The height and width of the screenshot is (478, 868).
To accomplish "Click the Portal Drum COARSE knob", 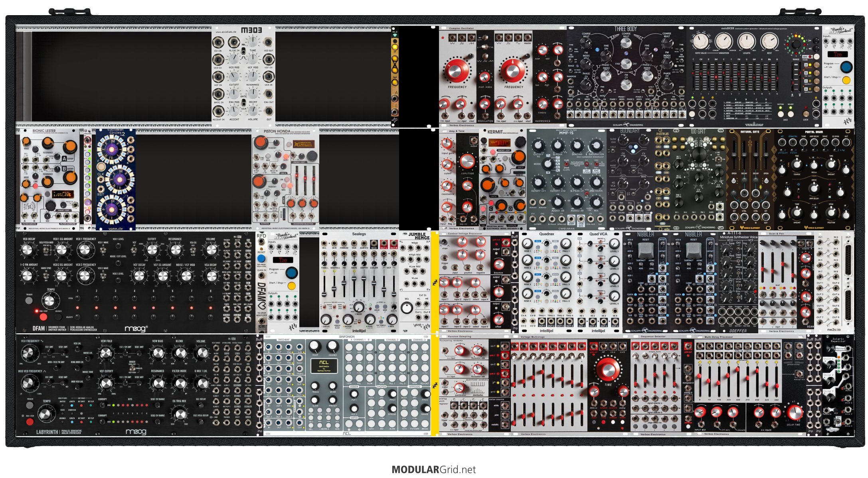I will pos(797,164).
